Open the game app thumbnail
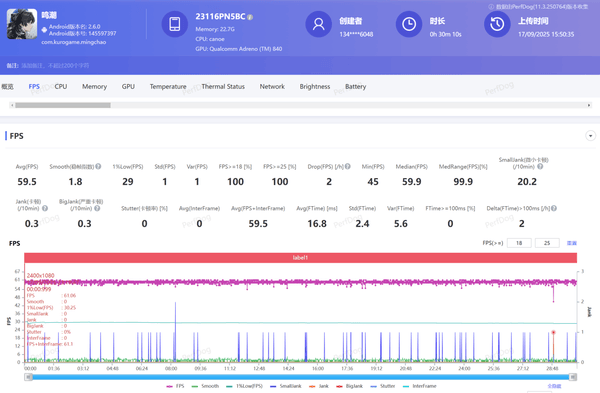600x393 pixels. 22,24
